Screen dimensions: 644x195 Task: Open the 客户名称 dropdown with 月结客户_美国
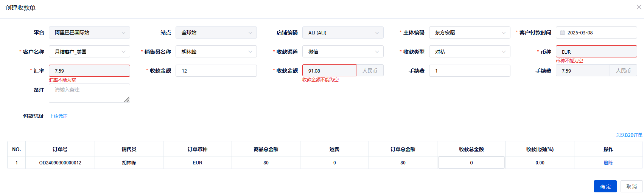89,52
